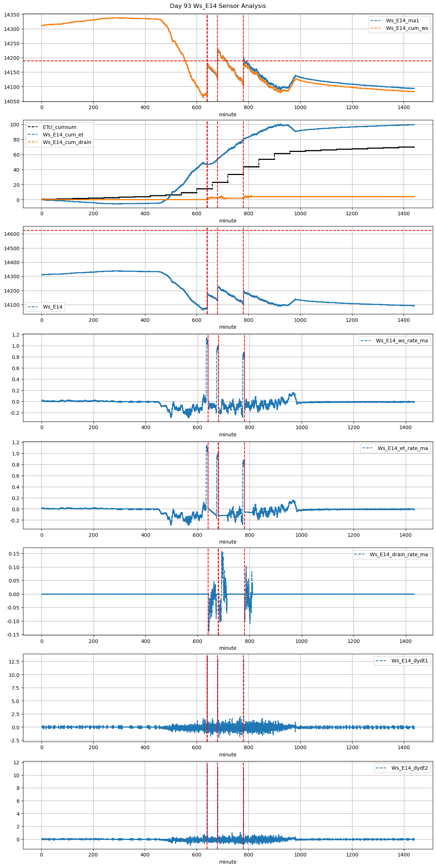Select the Ws_E14_ws_rate_ma legend entry
This screenshot has width=436, height=868.
(x=402, y=341)
